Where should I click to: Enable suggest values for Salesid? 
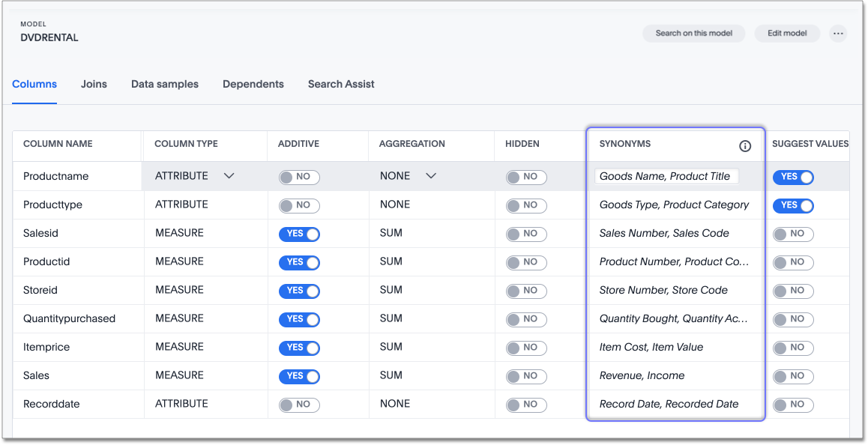click(x=792, y=233)
